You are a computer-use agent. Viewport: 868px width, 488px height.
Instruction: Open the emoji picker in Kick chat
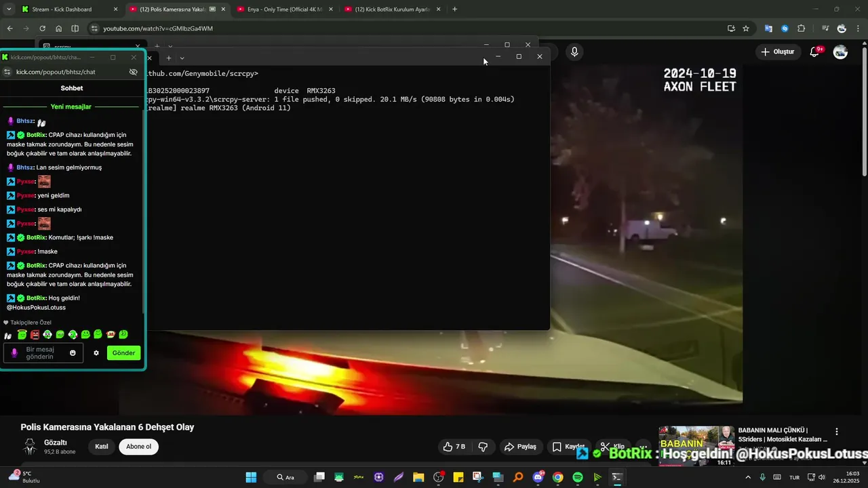click(x=73, y=353)
